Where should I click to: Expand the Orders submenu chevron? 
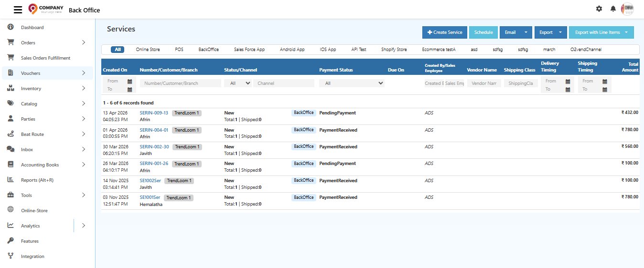pyautogui.click(x=84, y=42)
